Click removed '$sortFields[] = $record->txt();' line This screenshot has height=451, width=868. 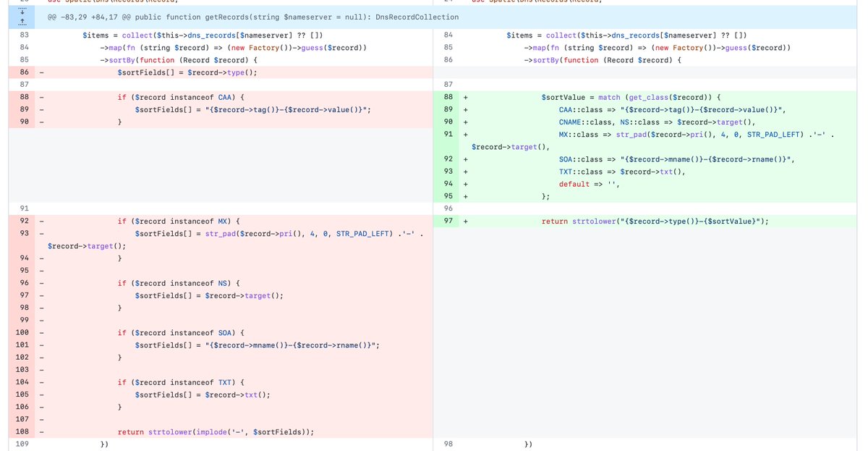tap(203, 395)
